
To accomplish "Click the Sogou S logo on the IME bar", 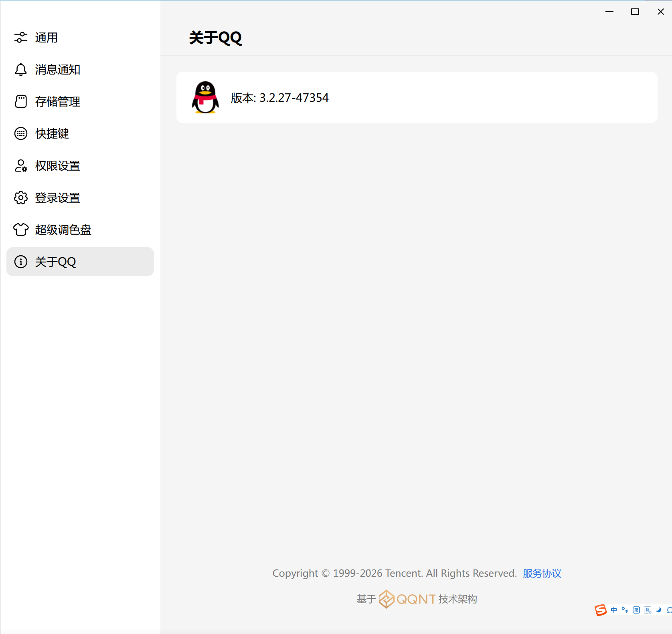I will pos(601,610).
